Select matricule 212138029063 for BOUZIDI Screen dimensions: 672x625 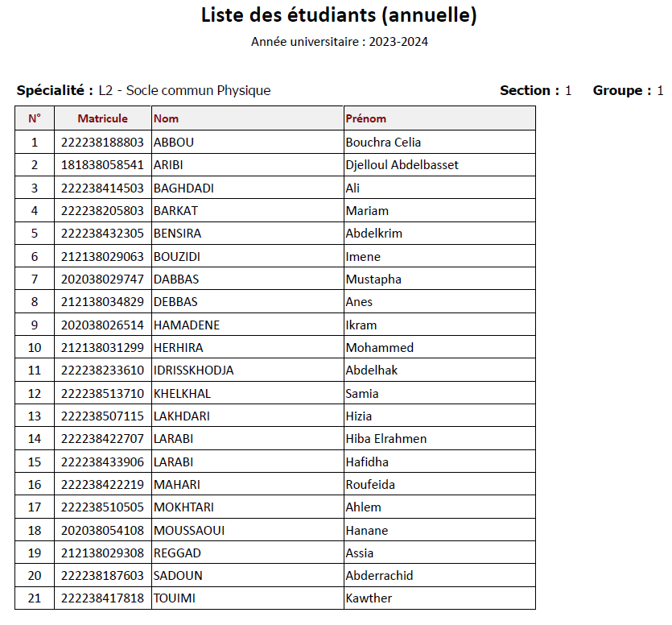point(102,257)
